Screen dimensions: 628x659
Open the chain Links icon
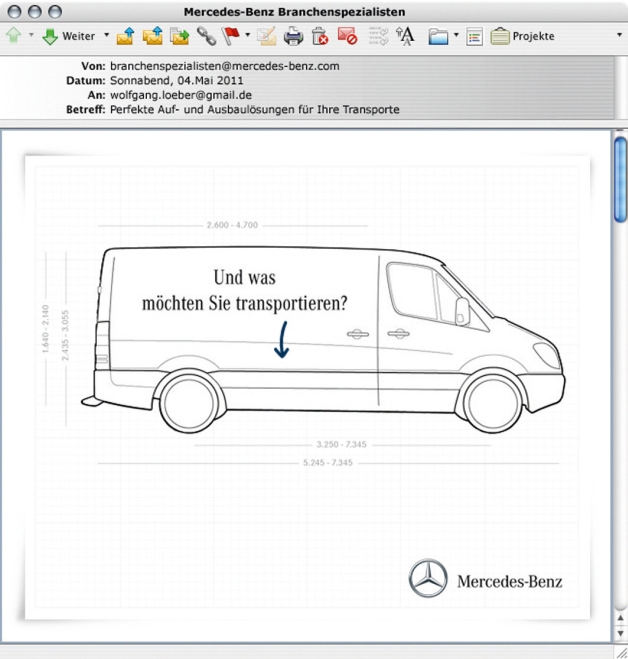tap(206, 36)
